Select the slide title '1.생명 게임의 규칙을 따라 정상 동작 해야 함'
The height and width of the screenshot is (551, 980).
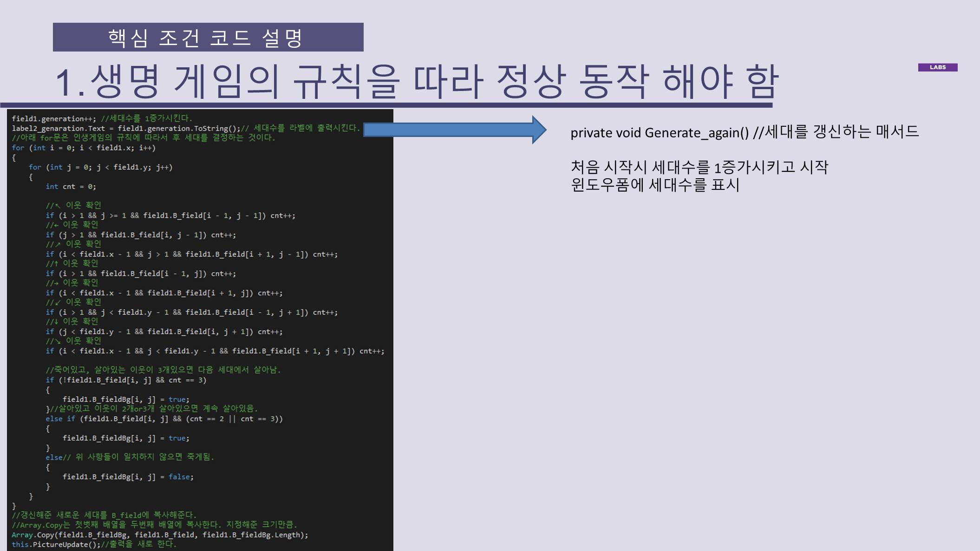[x=416, y=82]
